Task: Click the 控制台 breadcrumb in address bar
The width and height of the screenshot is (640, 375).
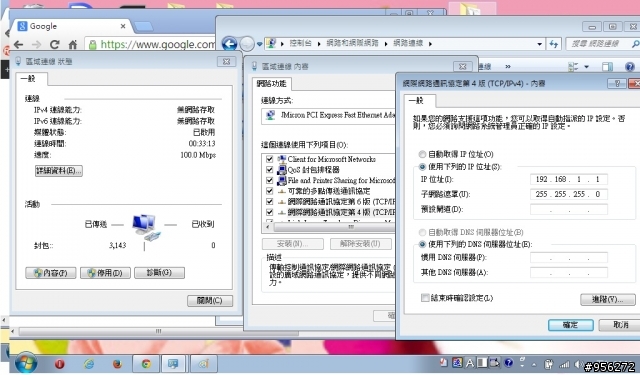Action: (x=300, y=43)
